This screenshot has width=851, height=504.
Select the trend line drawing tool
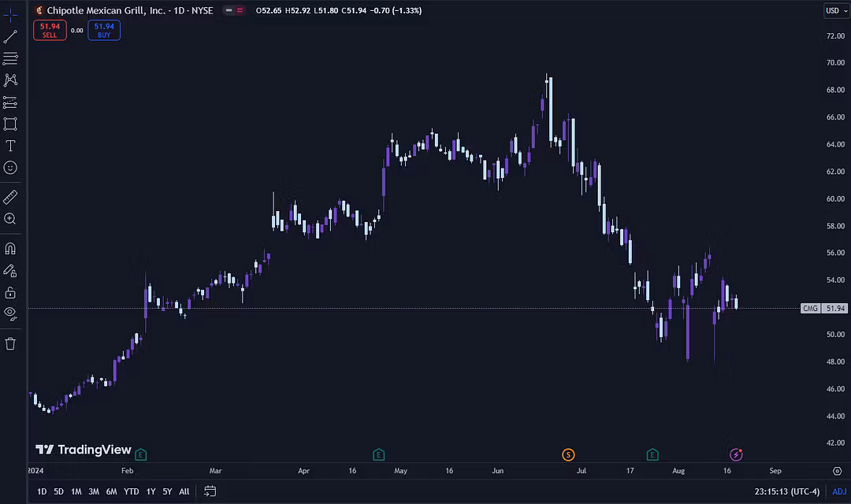point(10,37)
